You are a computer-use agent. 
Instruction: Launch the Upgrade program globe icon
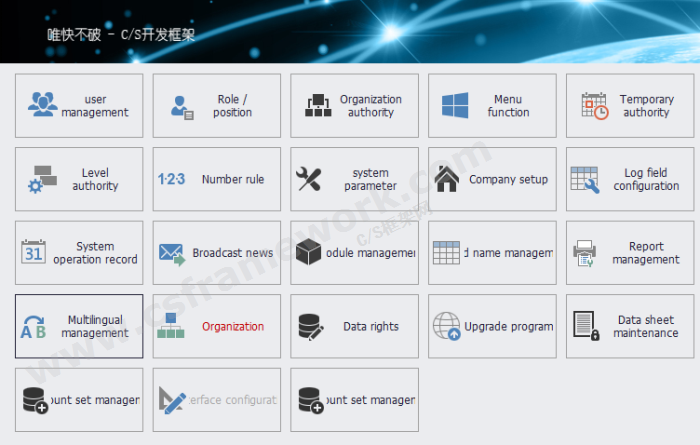[x=447, y=326]
